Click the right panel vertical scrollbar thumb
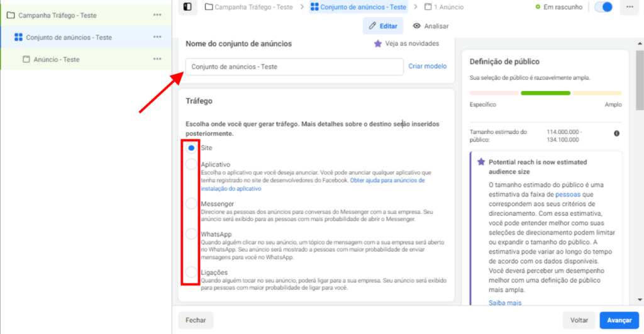 pos(640,80)
